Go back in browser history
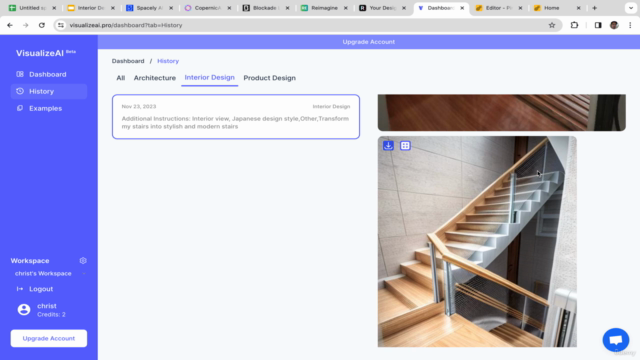 point(10,25)
